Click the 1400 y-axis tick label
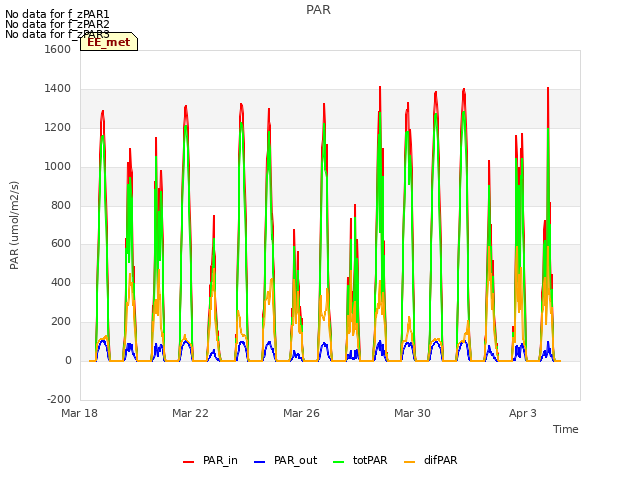 [58, 89]
